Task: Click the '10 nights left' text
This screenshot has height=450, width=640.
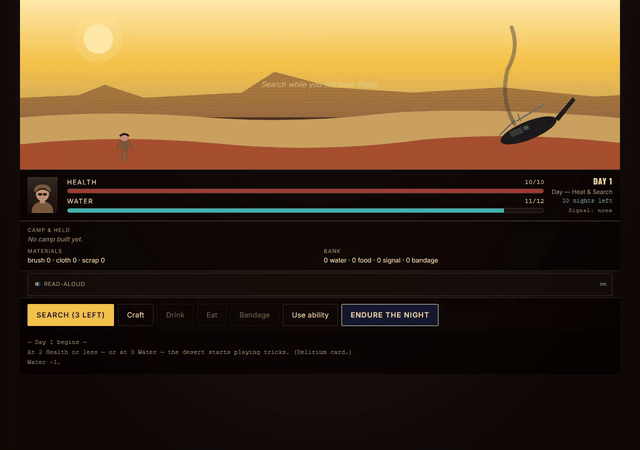Action: pyautogui.click(x=587, y=201)
